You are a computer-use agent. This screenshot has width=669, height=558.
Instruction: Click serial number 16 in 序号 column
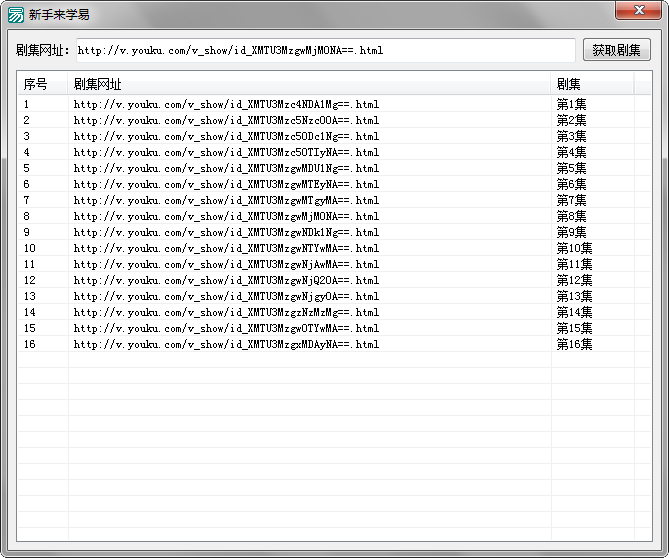coord(29,344)
